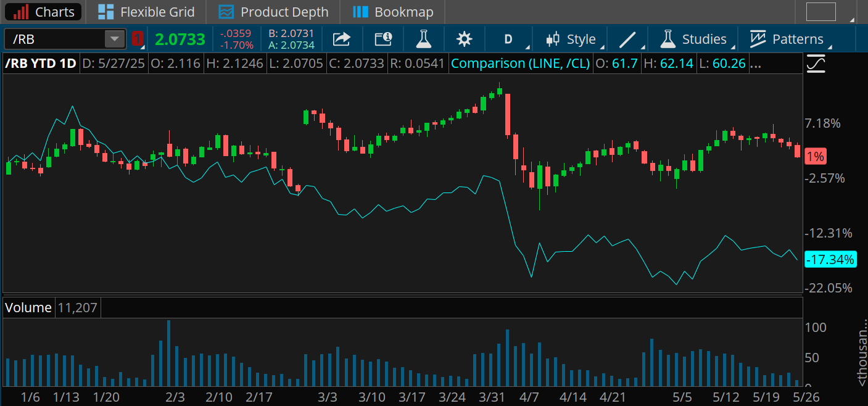This screenshot has height=406, width=868.
Task: Click the 4/7 date label
Action: click(529, 397)
